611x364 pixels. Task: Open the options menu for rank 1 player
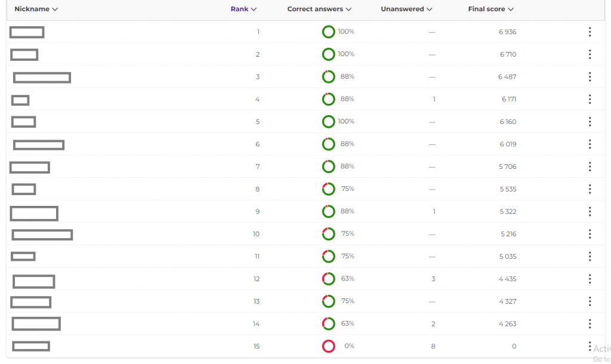coord(590,32)
